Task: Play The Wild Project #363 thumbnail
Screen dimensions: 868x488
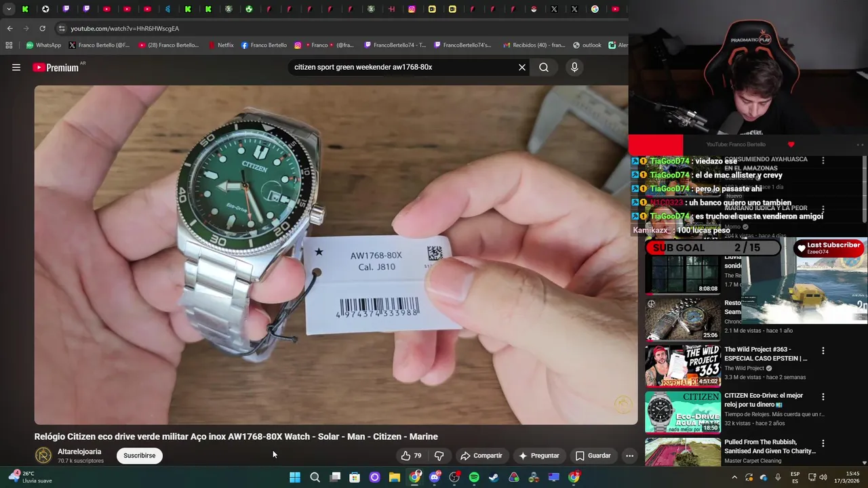Action: [x=682, y=366]
